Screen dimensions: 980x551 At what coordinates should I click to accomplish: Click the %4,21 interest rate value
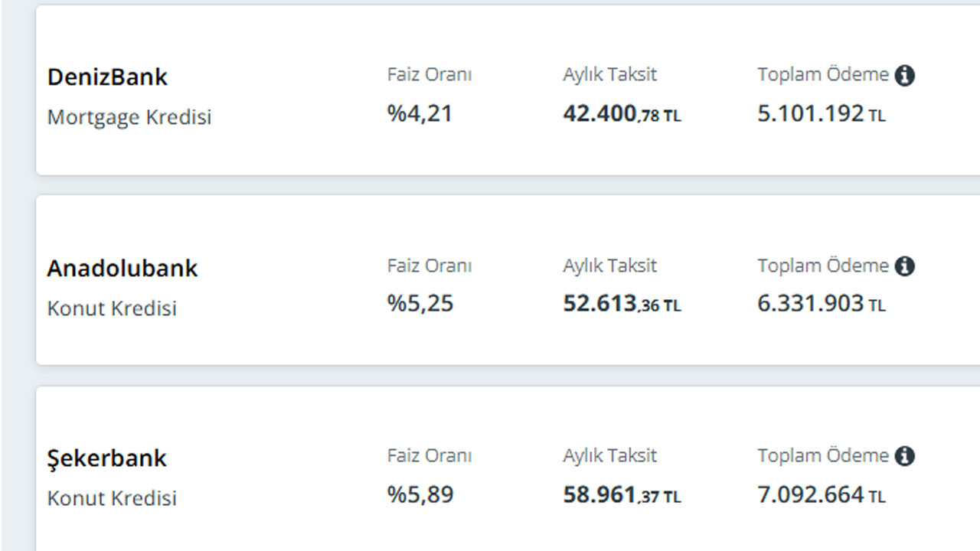pyautogui.click(x=420, y=113)
